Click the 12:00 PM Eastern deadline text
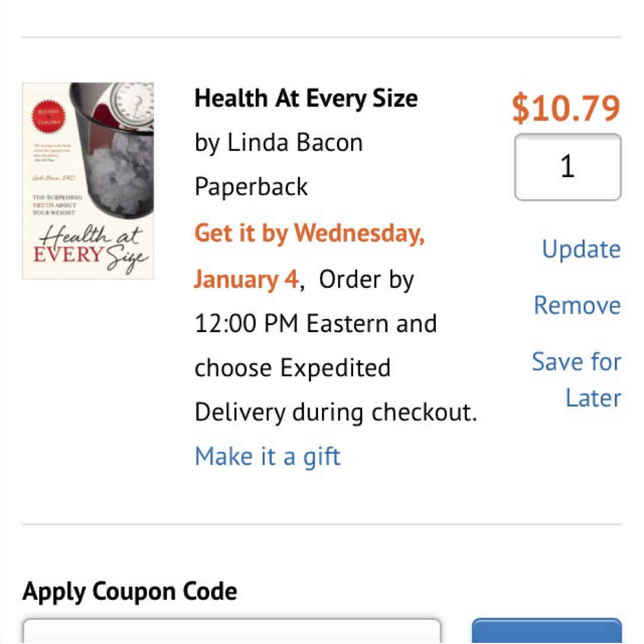Screen dimensions: 644x644 click(315, 324)
